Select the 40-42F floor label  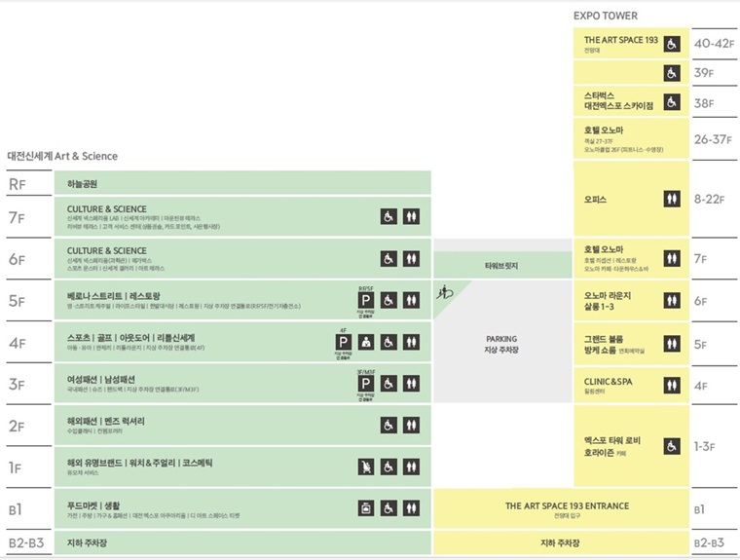pyautogui.click(x=714, y=44)
